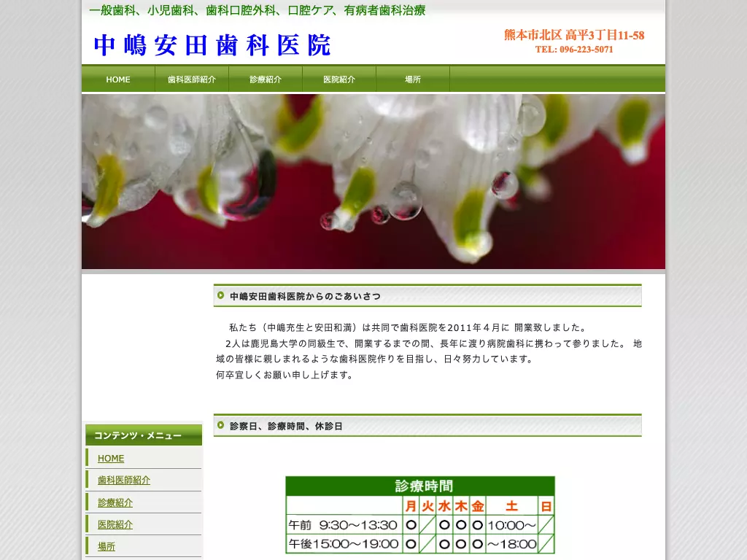Image resolution: width=747 pixels, height=560 pixels.
Task: Go to 医院紹介 via the sidebar menu link
Action: [115, 524]
